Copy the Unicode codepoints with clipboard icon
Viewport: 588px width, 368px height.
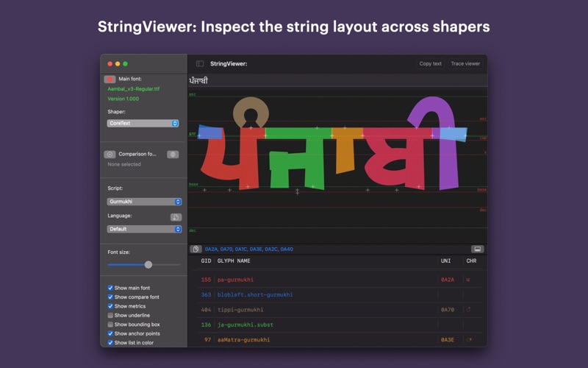[196, 249]
